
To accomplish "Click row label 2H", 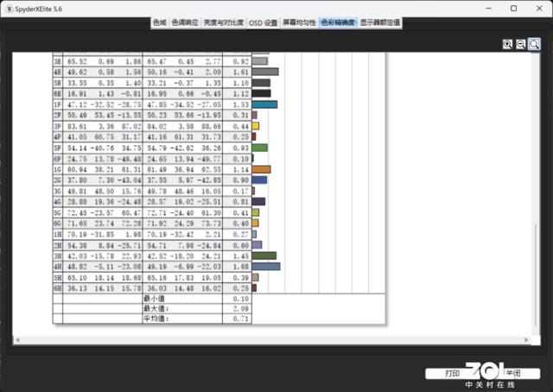I will [x=58, y=245].
